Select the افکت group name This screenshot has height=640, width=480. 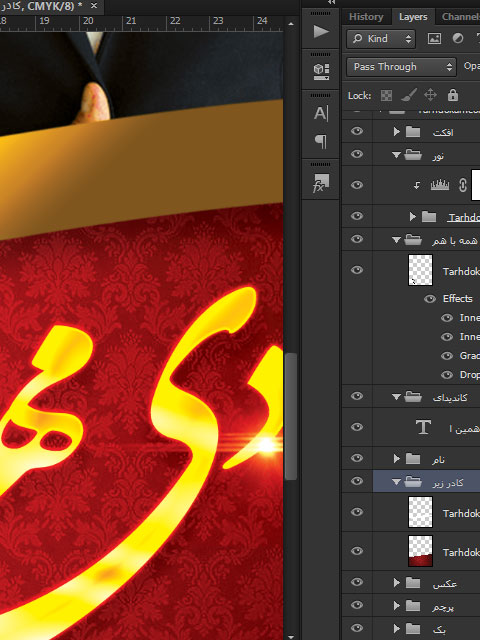(443, 133)
